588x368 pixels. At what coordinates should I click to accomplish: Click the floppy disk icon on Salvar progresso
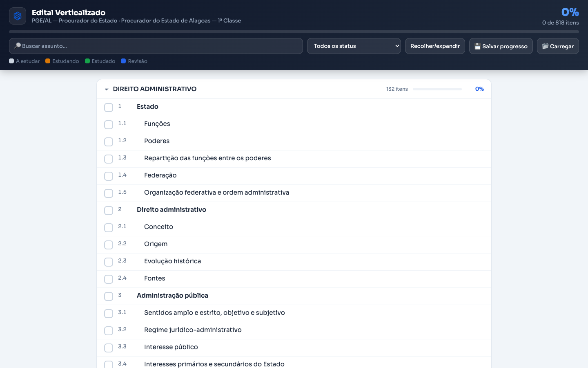477,46
